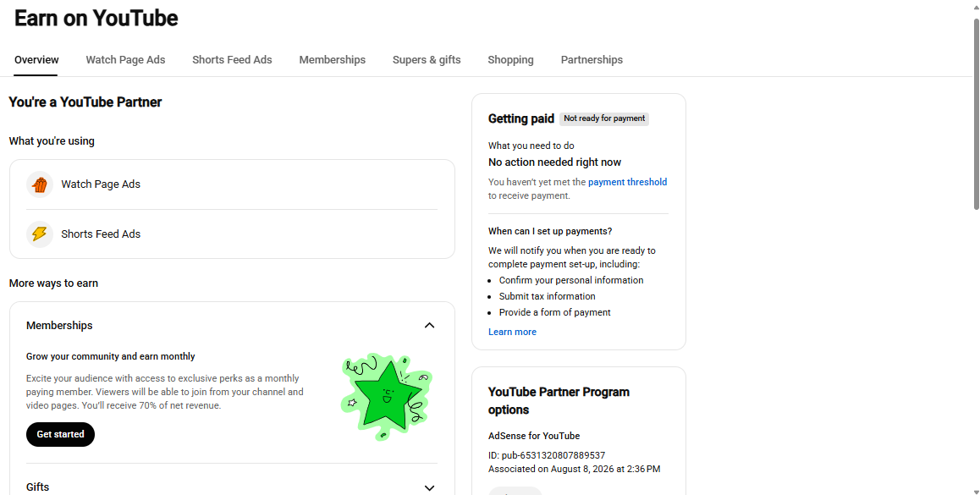Click Get started for Memberships
This screenshot has width=980, height=495.
point(60,434)
